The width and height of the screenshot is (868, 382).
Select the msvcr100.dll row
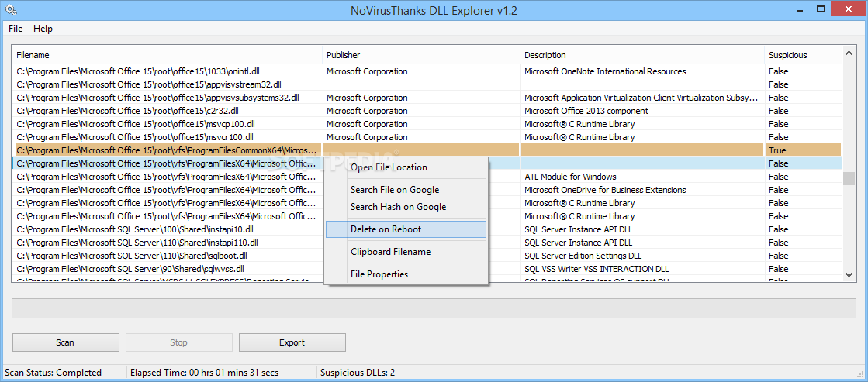[x=427, y=137]
